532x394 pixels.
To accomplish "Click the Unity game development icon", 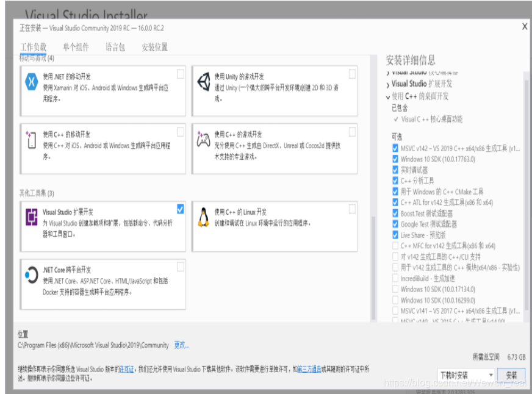I will click(204, 82).
